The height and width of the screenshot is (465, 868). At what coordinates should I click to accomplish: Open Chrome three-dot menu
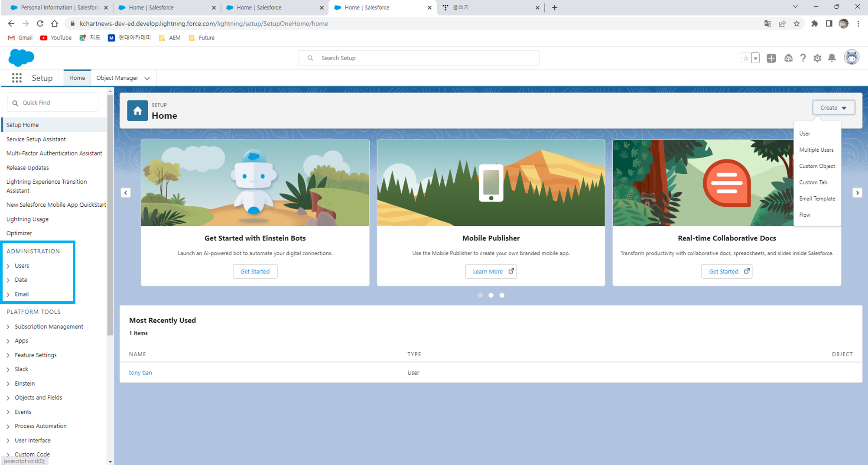[x=858, y=23]
